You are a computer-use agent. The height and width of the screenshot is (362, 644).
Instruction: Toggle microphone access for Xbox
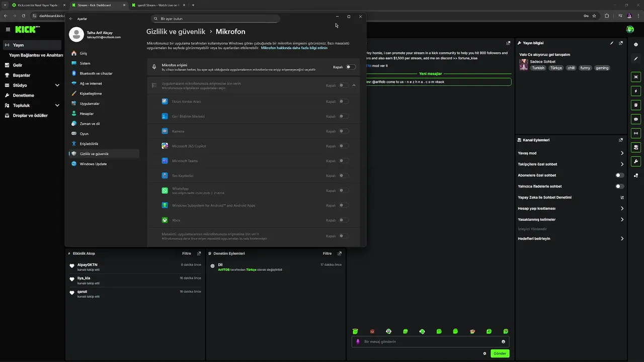point(344,220)
